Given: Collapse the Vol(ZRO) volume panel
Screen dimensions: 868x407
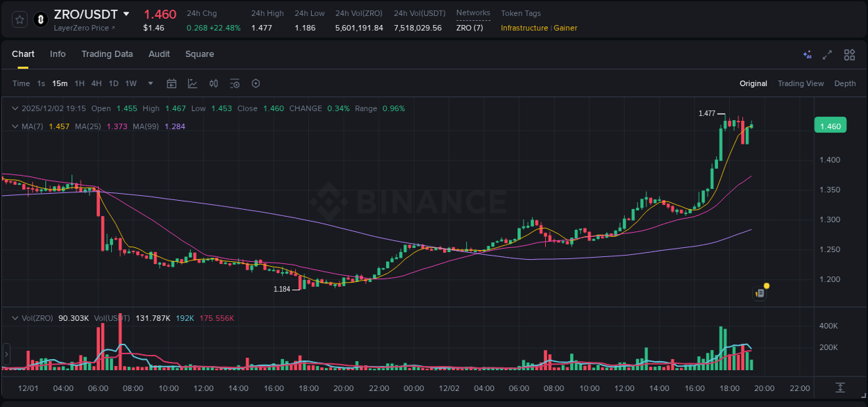Looking at the screenshot, I should (15, 317).
